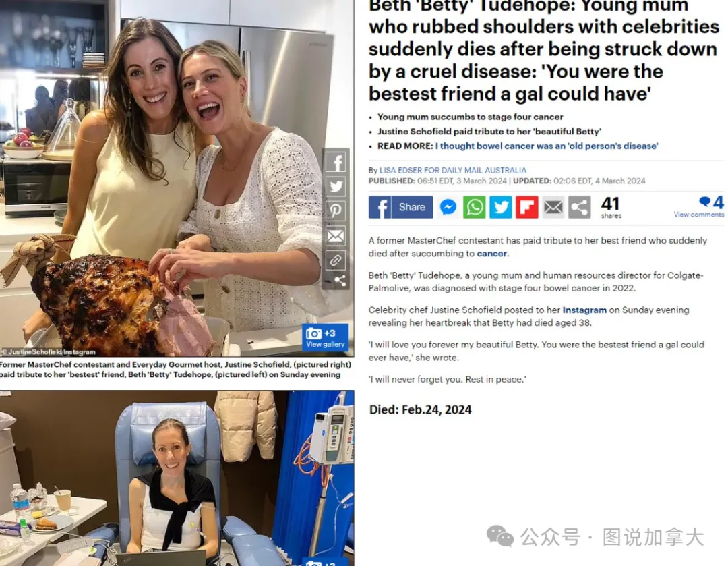Screen dimensions: 728x566
Task: Share article to Flipboard
Action: (x=527, y=207)
